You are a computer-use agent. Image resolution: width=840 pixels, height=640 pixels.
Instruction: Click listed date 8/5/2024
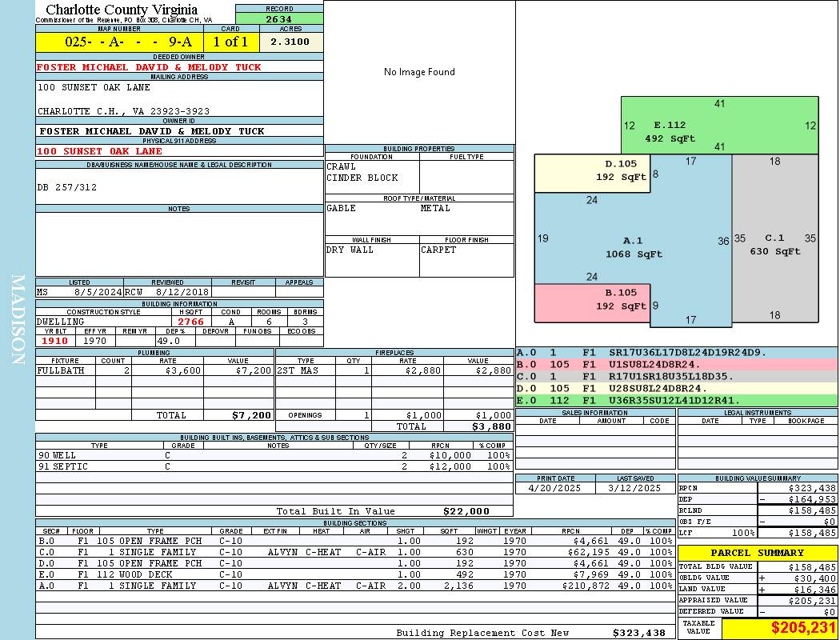98,293
